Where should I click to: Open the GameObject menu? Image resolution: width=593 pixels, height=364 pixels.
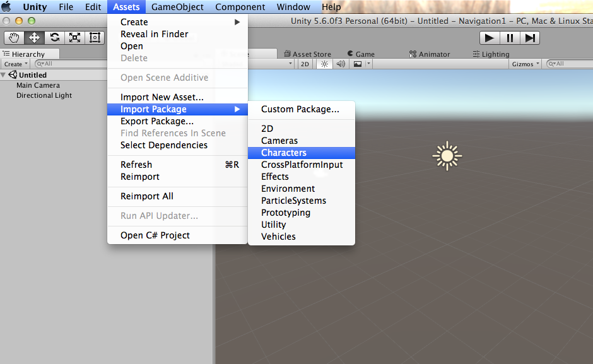(x=177, y=7)
